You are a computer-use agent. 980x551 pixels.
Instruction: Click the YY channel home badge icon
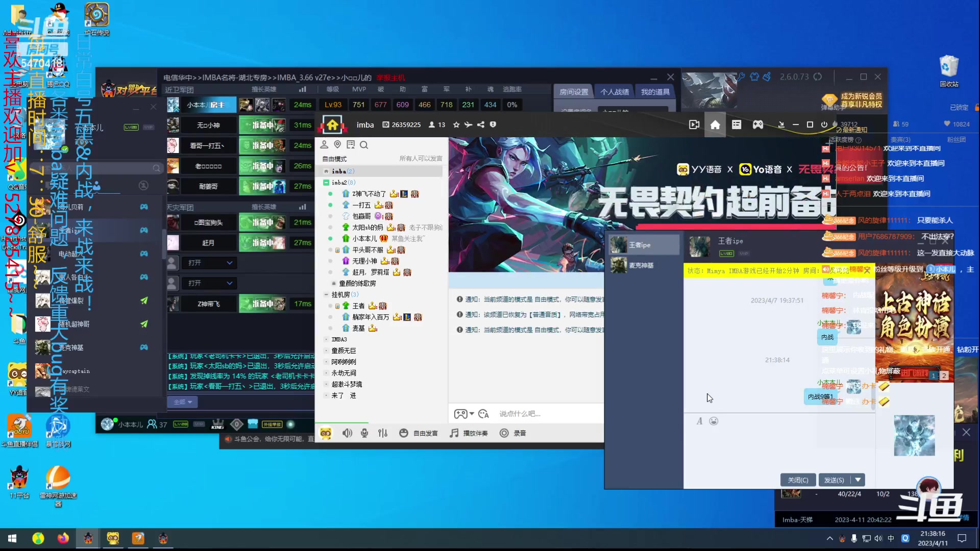click(x=332, y=124)
